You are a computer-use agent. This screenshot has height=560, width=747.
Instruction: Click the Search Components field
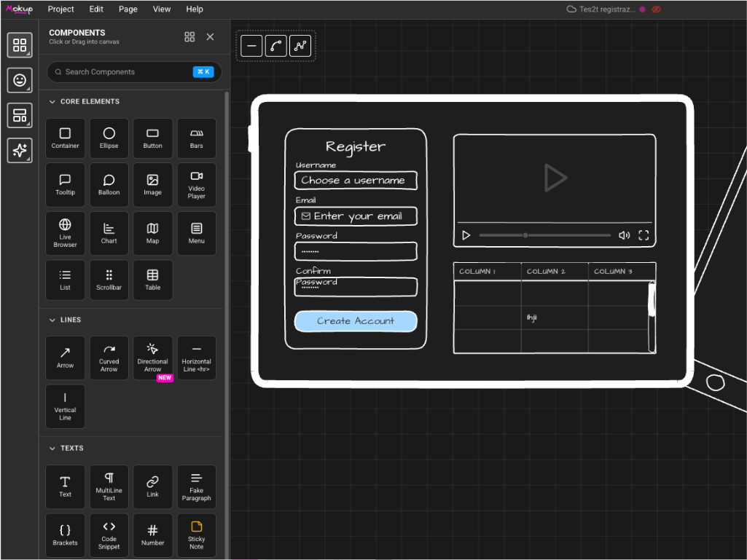click(x=134, y=72)
